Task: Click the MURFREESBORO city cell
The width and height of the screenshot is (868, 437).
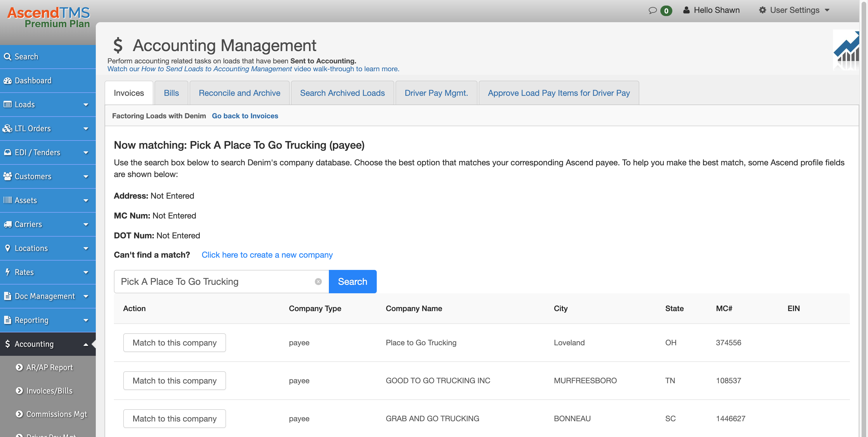Action: coord(585,380)
